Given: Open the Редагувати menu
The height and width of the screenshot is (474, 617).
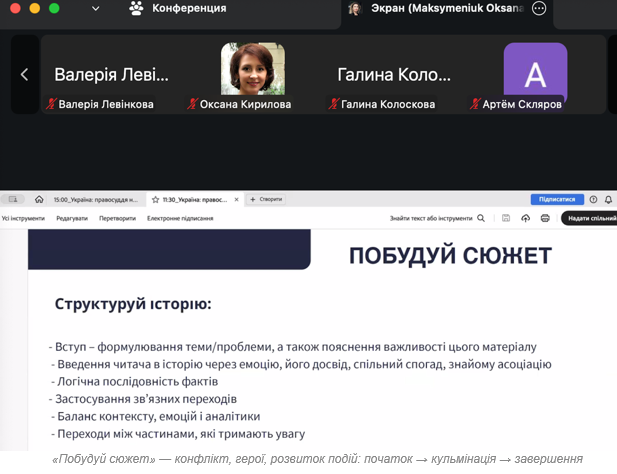Looking at the screenshot, I should (72, 218).
